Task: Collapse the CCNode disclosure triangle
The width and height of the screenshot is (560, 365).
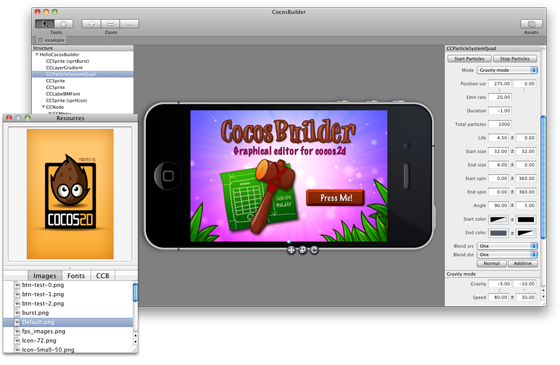Action: pyautogui.click(x=43, y=107)
